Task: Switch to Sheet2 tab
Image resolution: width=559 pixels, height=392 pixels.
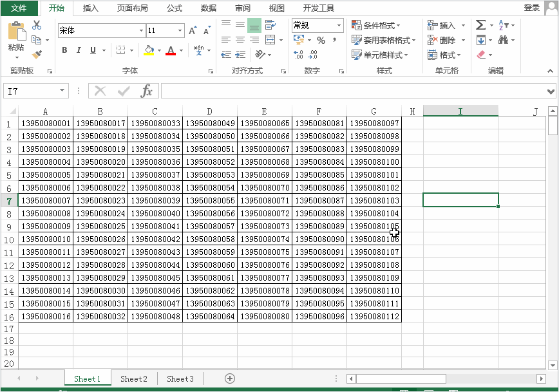Action: (134, 379)
